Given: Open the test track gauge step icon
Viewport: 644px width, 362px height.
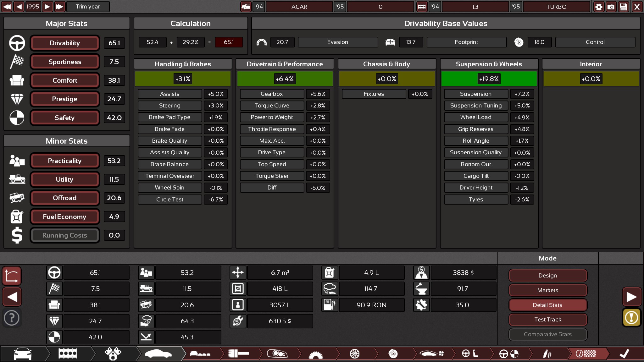Looking at the screenshot, I should coord(586,354).
